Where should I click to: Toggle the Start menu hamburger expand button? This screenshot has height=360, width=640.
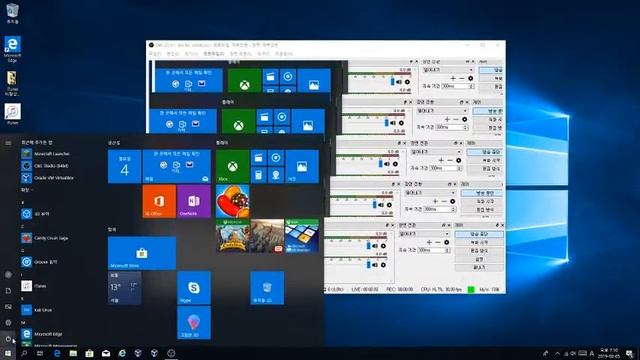8,143
